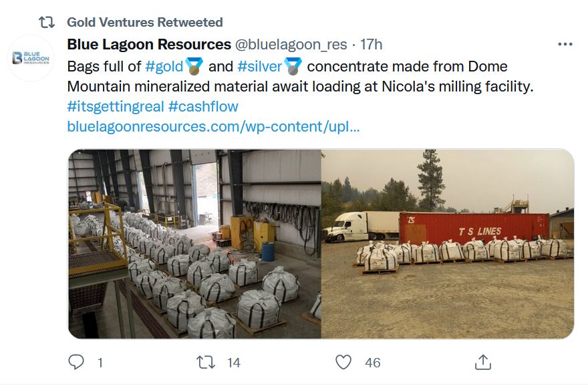The height and width of the screenshot is (388, 588).
Task: Click the #gold hashtag
Action: click(x=165, y=67)
